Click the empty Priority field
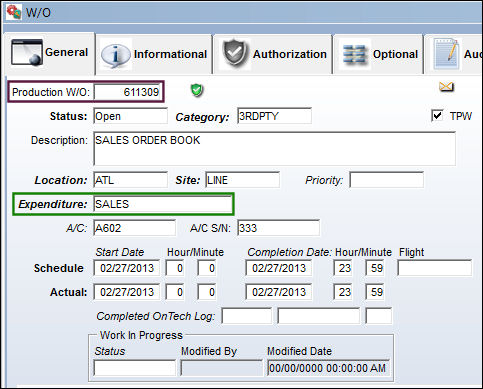 pyautogui.click(x=387, y=180)
